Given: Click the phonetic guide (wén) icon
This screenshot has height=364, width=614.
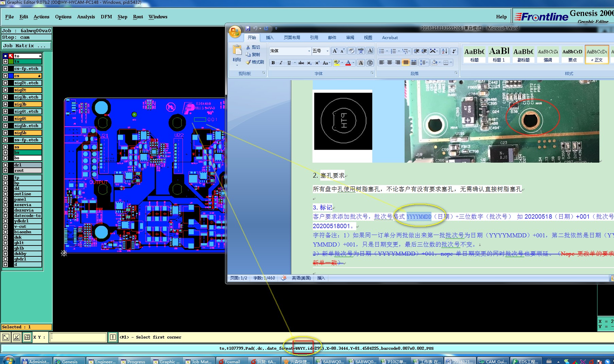Looking at the screenshot, I should point(361,51).
